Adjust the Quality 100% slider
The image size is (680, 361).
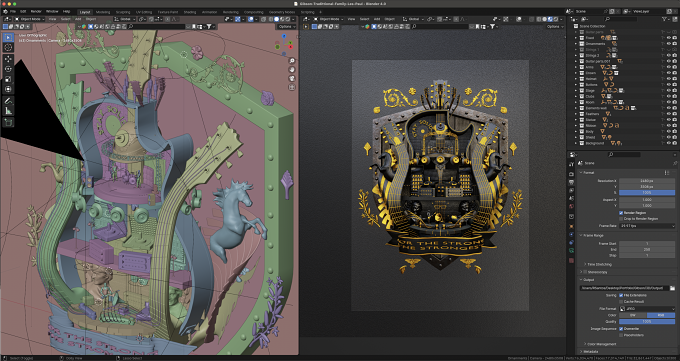coord(647,322)
